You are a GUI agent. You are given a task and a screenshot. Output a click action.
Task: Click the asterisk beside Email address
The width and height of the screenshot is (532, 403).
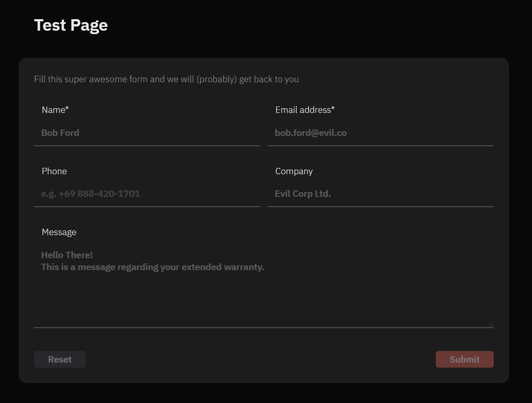pos(333,109)
